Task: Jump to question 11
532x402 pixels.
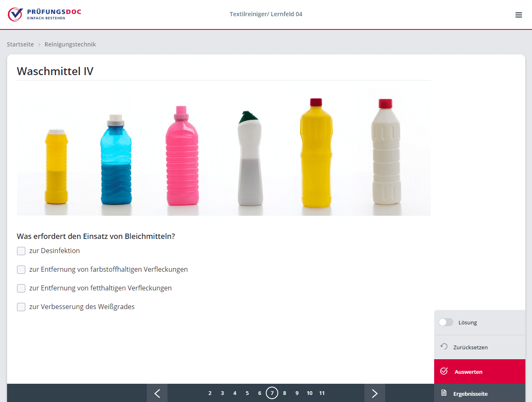Action: (x=322, y=393)
